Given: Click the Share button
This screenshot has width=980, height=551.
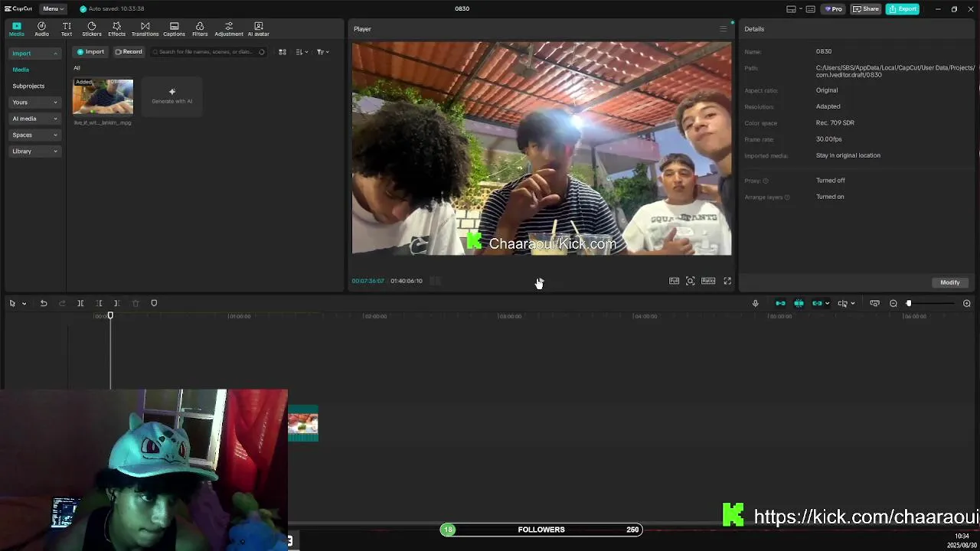Looking at the screenshot, I should (866, 9).
